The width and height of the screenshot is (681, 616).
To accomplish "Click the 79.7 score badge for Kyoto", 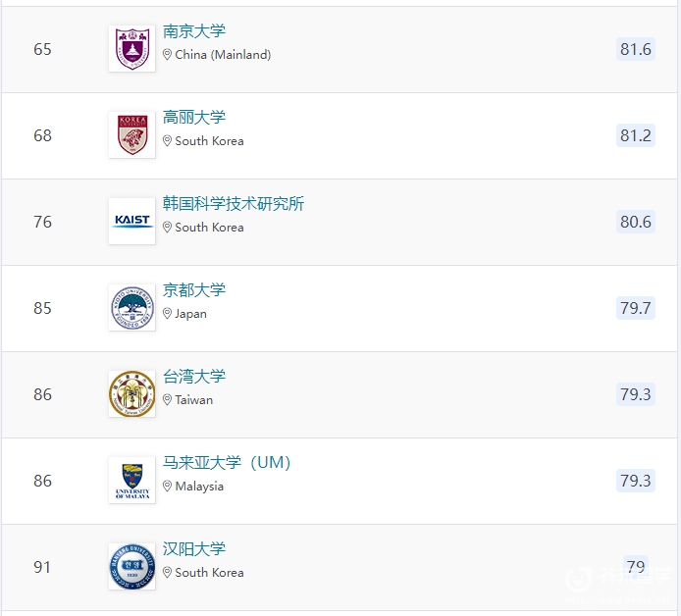I will click(636, 308).
